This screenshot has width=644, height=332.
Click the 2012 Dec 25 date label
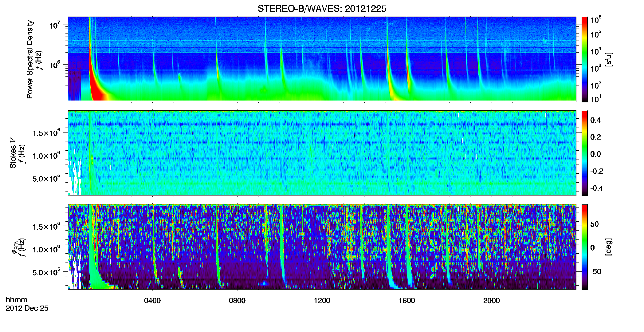(27, 308)
